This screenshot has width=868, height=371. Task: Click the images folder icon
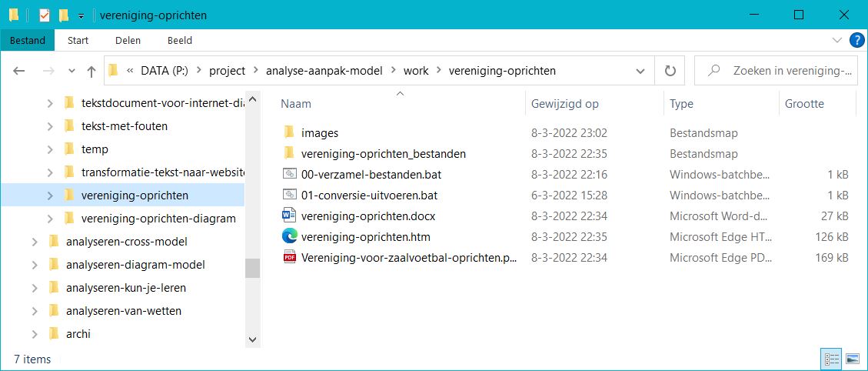point(289,133)
